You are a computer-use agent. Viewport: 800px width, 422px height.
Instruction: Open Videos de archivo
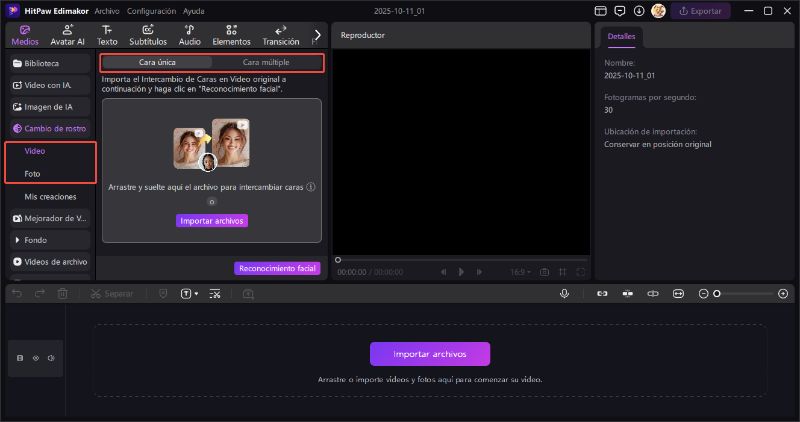pos(50,262)
